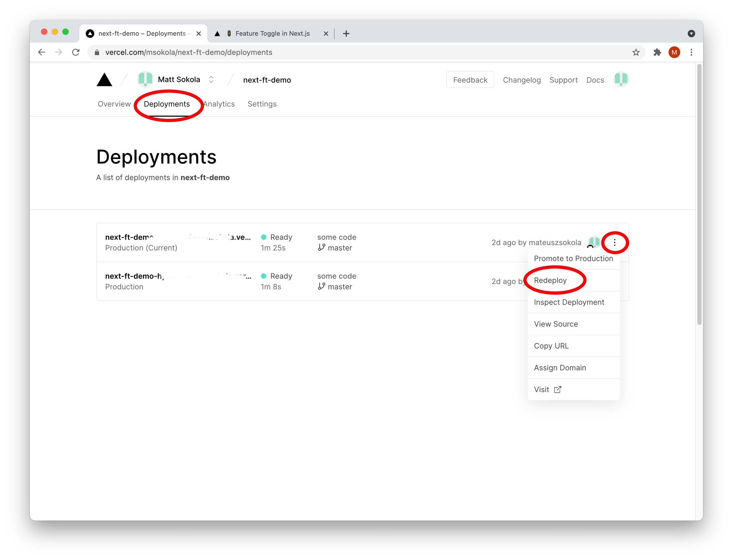Open the Support link

[563, 80]
